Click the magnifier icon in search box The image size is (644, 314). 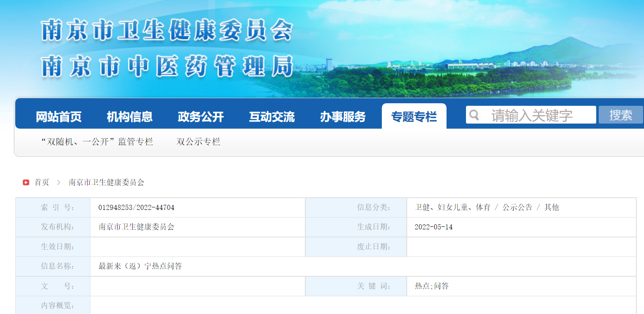tap(474, 115)
